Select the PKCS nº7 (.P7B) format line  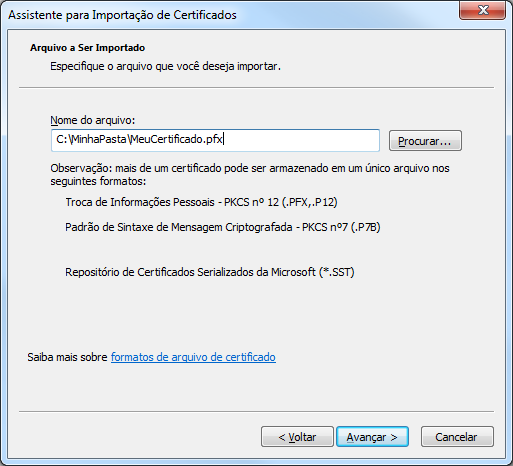click(223, 227)
